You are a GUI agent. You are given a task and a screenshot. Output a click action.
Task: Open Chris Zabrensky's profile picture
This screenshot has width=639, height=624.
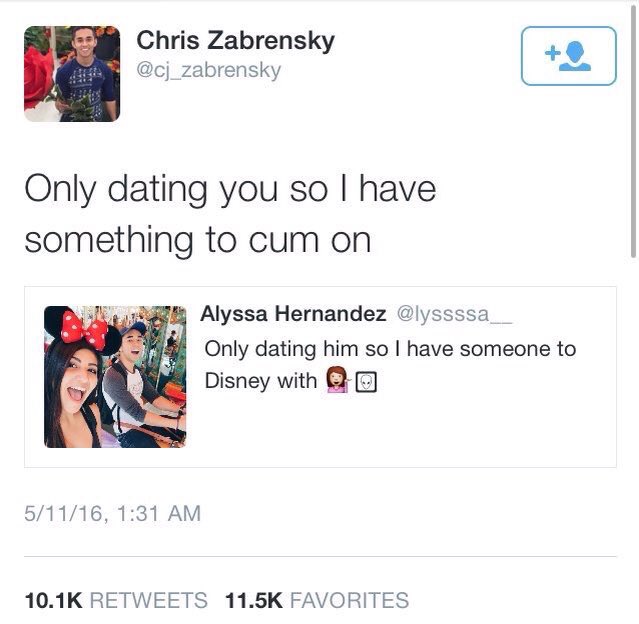[x=72, y=74]
